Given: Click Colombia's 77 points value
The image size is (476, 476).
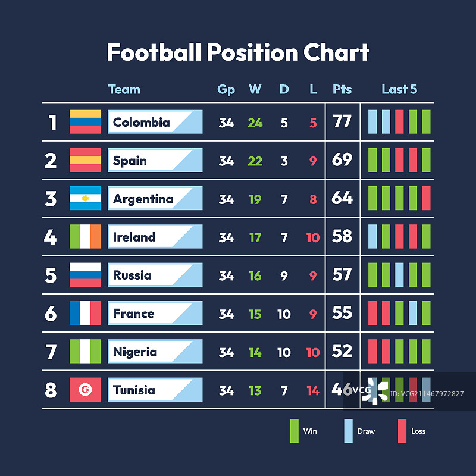Looking at the screenshot, I should 342,122.
